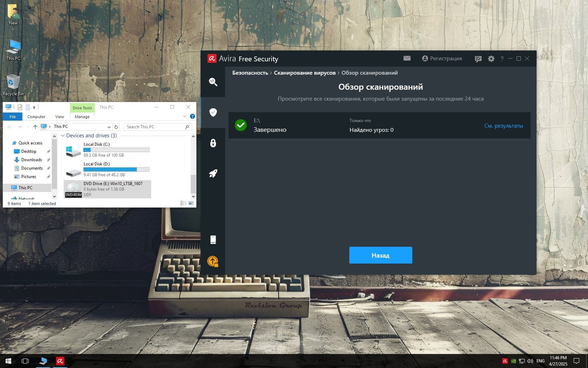The height and width of the screenshot is (368, 588).
Task: Click the Найдено угроз: 0 text
Action: pos(371,130)
